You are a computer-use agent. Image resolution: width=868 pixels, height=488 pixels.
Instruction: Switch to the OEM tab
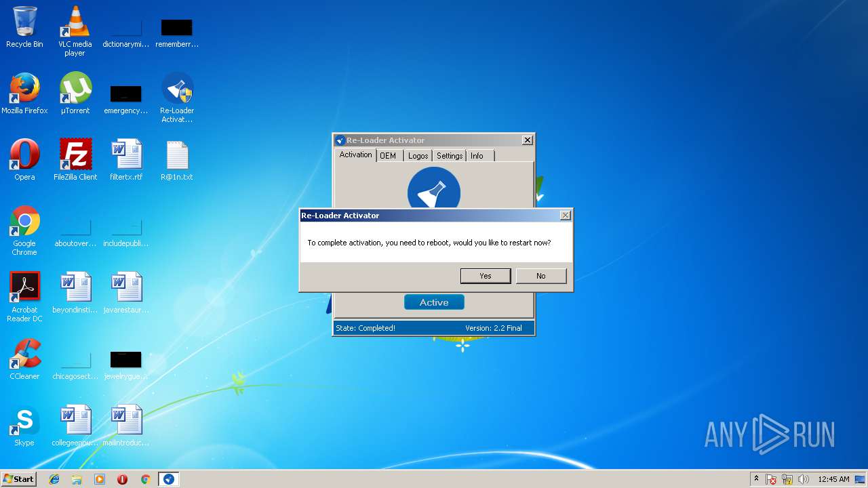click(388, 156)
